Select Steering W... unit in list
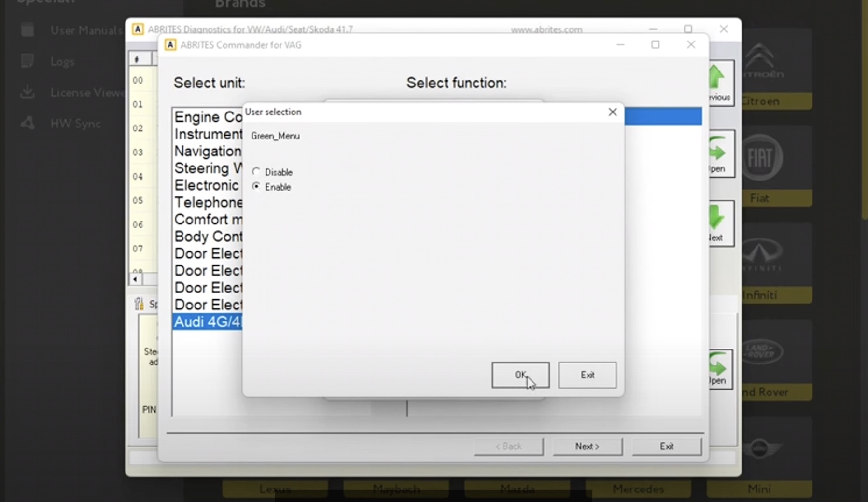This screenshot has height=502, width=868. coord(208,168)
